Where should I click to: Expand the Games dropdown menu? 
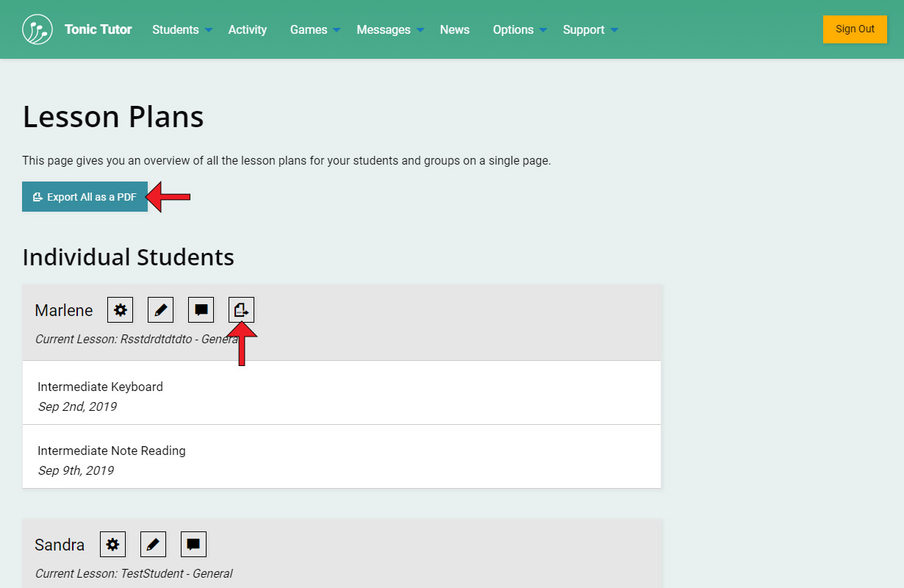pyautogui.click(x=315, y=29)
